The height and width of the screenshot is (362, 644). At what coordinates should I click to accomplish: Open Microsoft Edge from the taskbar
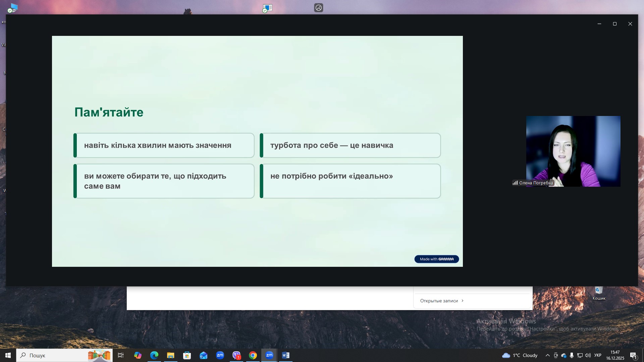click(x=154, y=355)
